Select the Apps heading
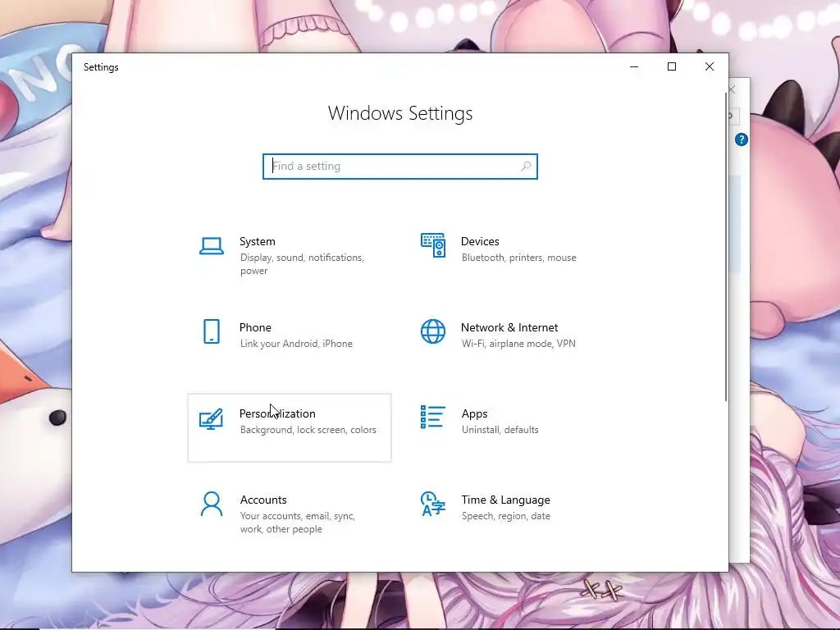The width and height of the screenshot is (840, 630). (x=475, y=413)
